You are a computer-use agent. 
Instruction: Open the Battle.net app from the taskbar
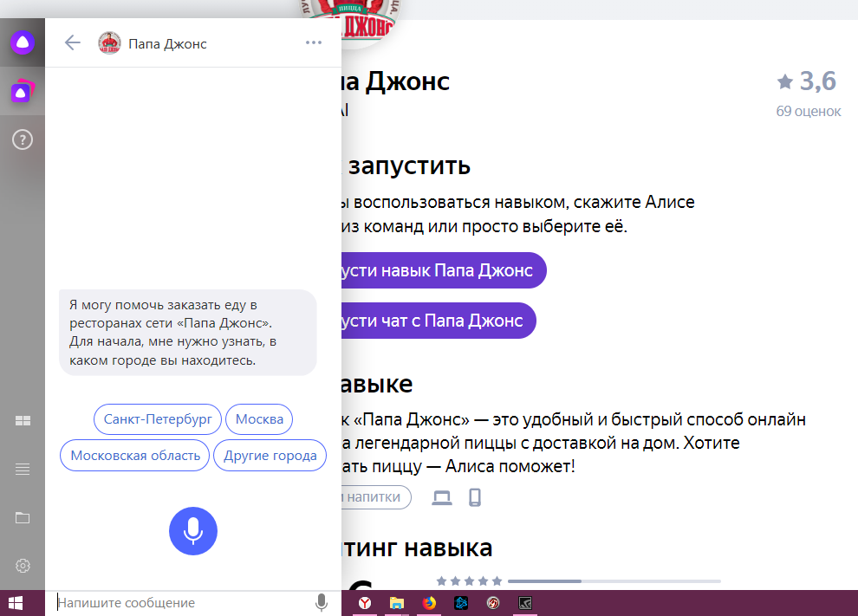tap(461, 603)
